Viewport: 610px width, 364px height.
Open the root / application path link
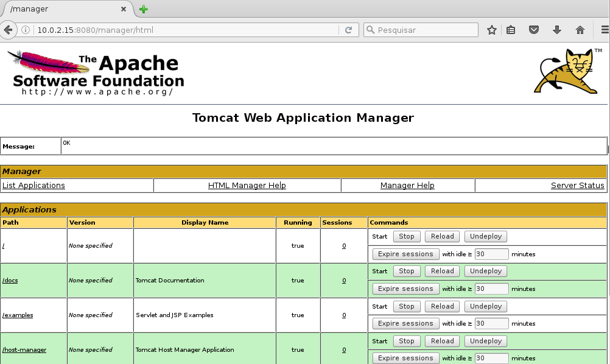point(4,246)
